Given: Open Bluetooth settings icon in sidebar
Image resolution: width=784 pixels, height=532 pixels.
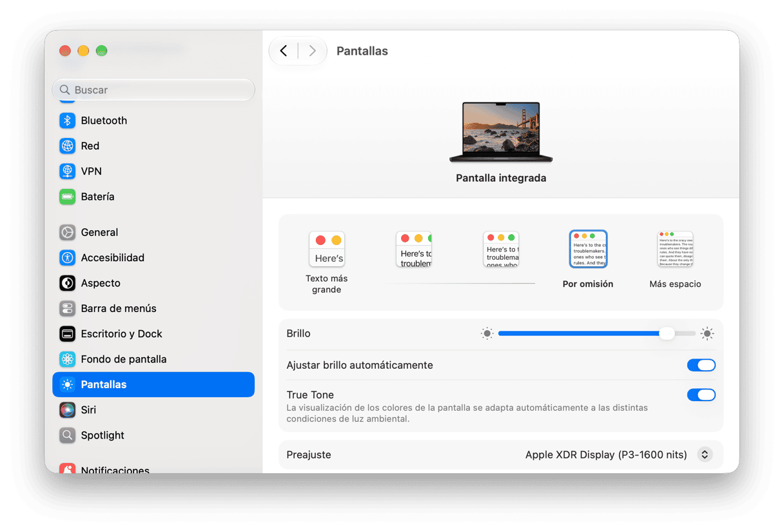Looking at the screenshot, I should [x=68, y=121].
